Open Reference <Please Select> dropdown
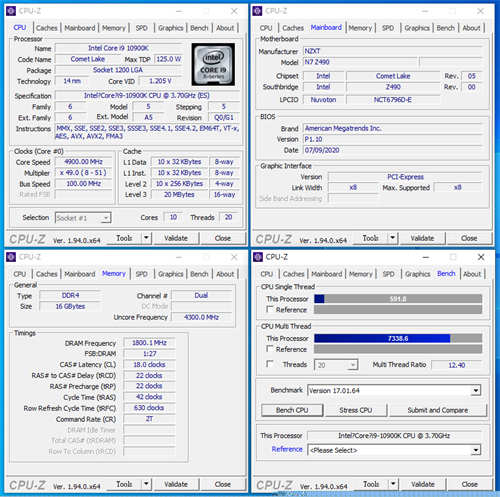Screen dimensions: 500x497 click(476, 450)
